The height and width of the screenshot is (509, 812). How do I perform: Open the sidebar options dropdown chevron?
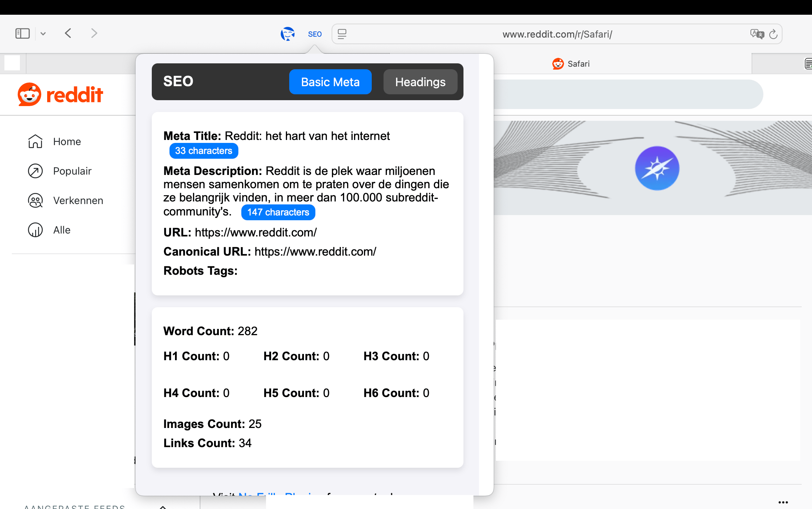[x=43, y=34]
